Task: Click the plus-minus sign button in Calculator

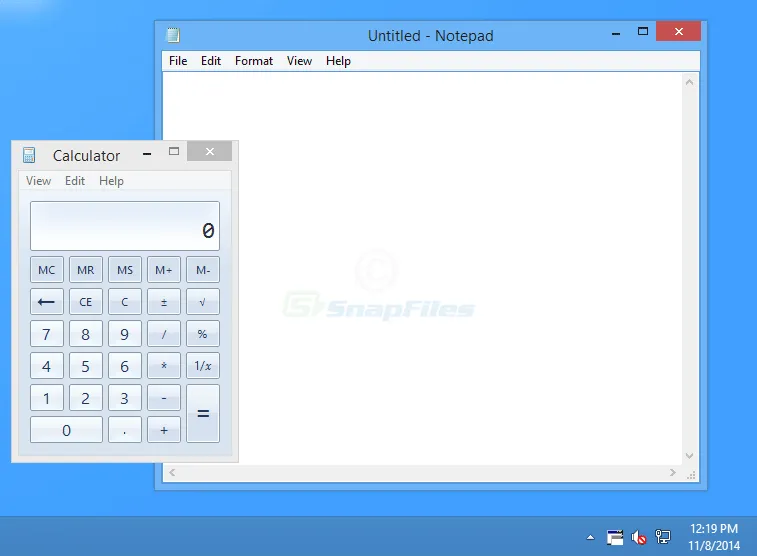Action: pyautogui.click(x=164, y=302)
